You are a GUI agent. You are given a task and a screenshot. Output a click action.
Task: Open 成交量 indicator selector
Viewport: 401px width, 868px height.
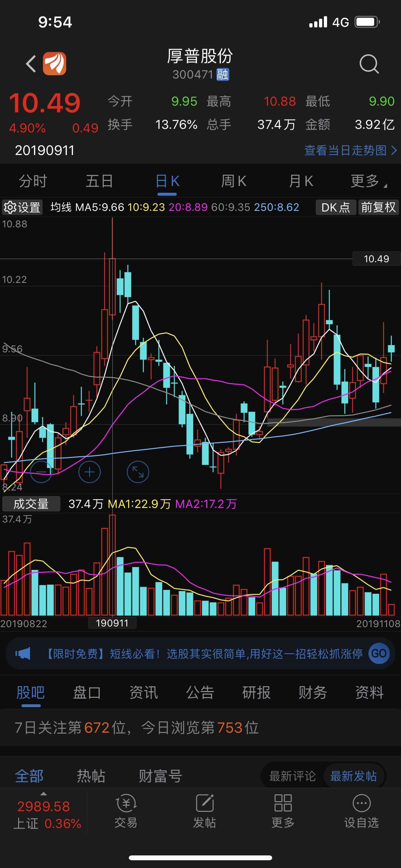pos(31,504)
